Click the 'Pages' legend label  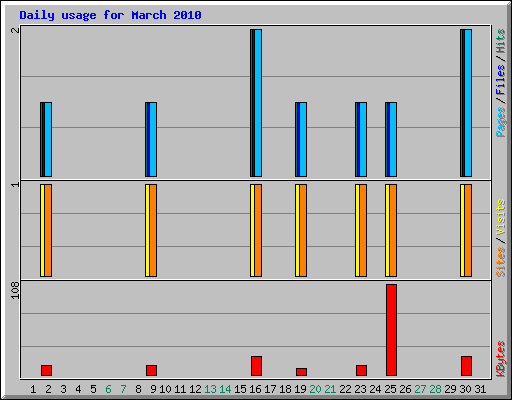point(500,122)
